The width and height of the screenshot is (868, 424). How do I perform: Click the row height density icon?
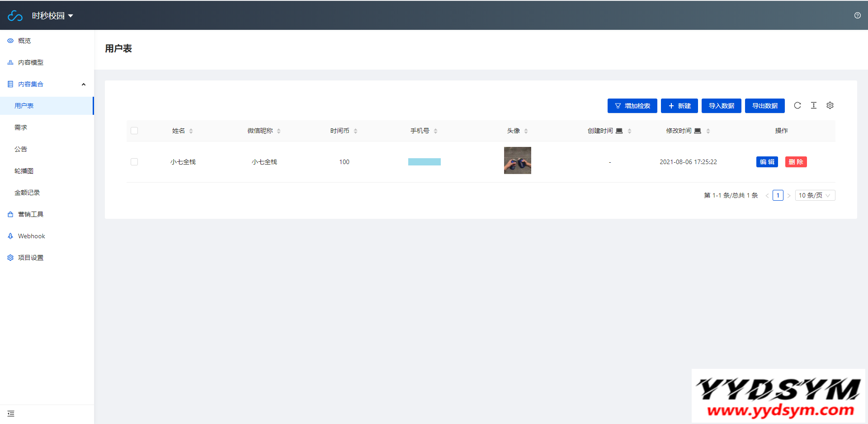tap(814, 105)
